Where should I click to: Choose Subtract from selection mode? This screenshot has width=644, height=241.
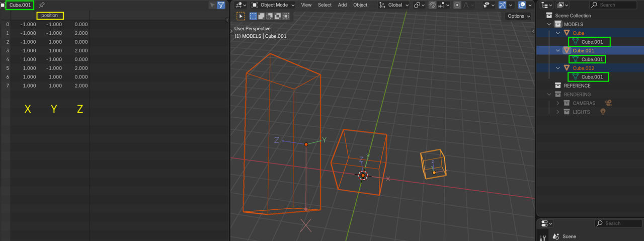(x=270, y=16)
